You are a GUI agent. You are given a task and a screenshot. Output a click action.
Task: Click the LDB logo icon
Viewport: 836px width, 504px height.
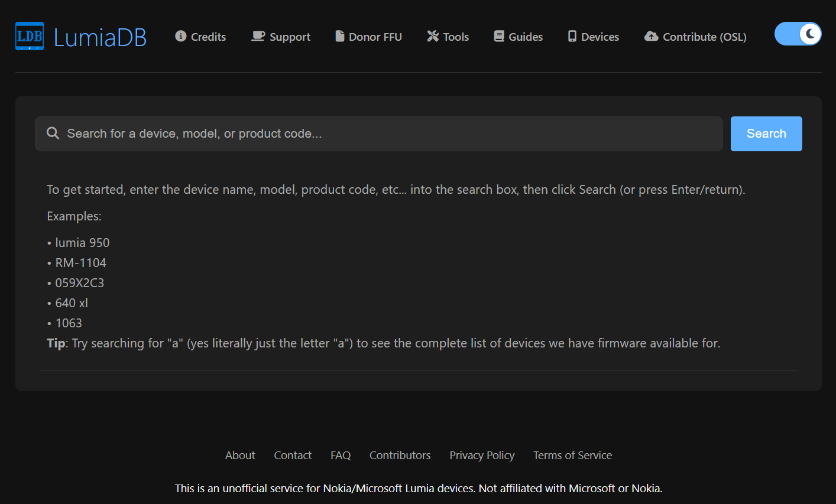[30, 37]
